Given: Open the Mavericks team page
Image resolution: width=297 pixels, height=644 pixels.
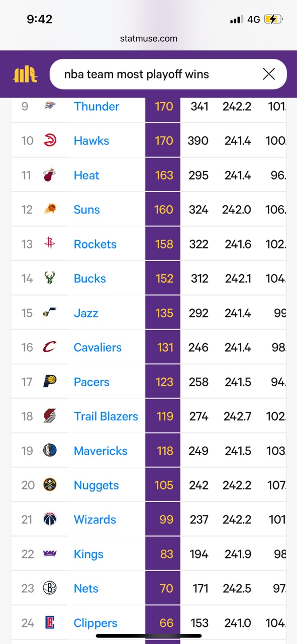Looking at the screenshot, I should [x=101, y=451].
